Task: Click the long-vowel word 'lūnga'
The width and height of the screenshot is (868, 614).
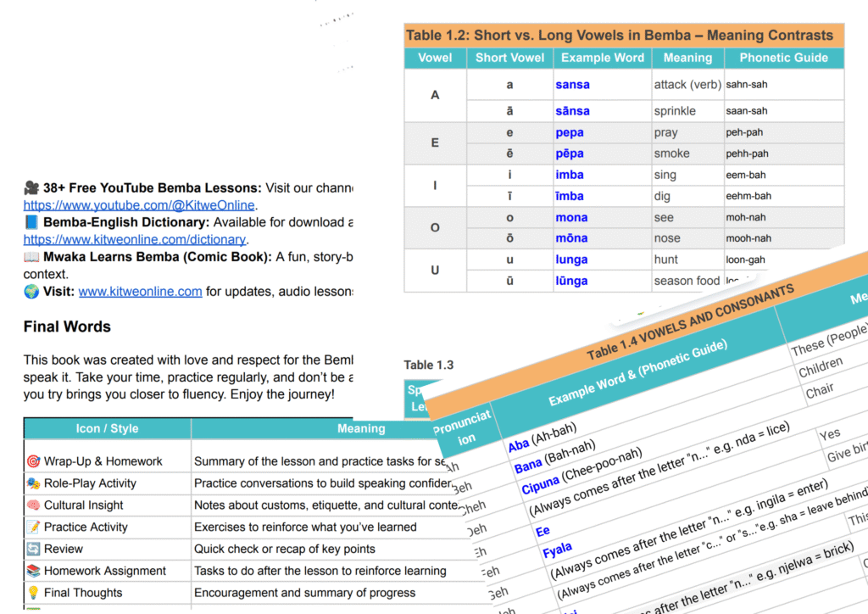Action: point(571,281)
